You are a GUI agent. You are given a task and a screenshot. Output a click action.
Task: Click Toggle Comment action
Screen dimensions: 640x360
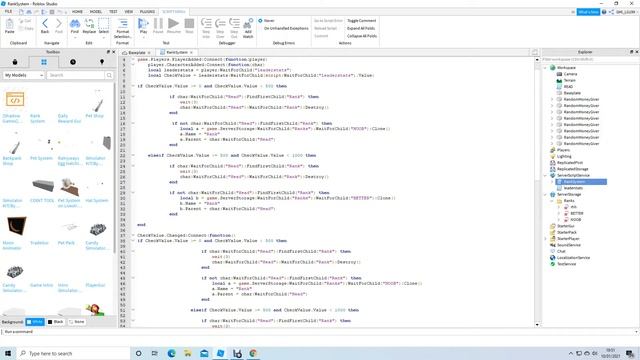coord(362,20)
